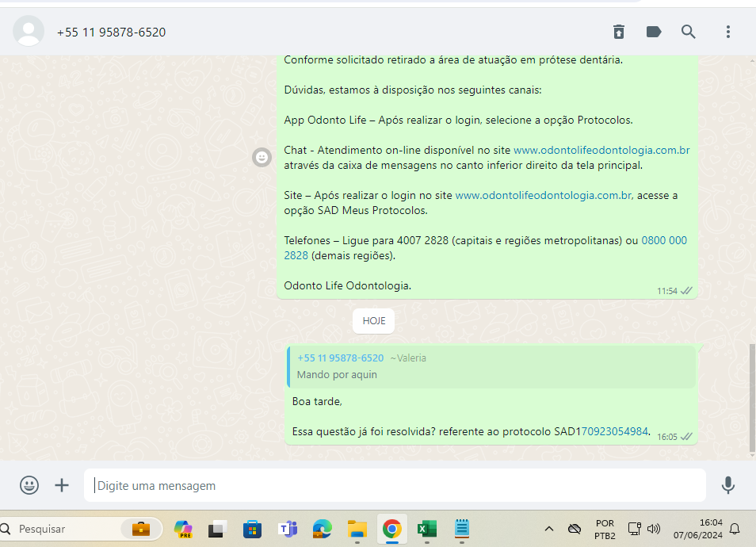React to message with smiley icon

(262, 157)
